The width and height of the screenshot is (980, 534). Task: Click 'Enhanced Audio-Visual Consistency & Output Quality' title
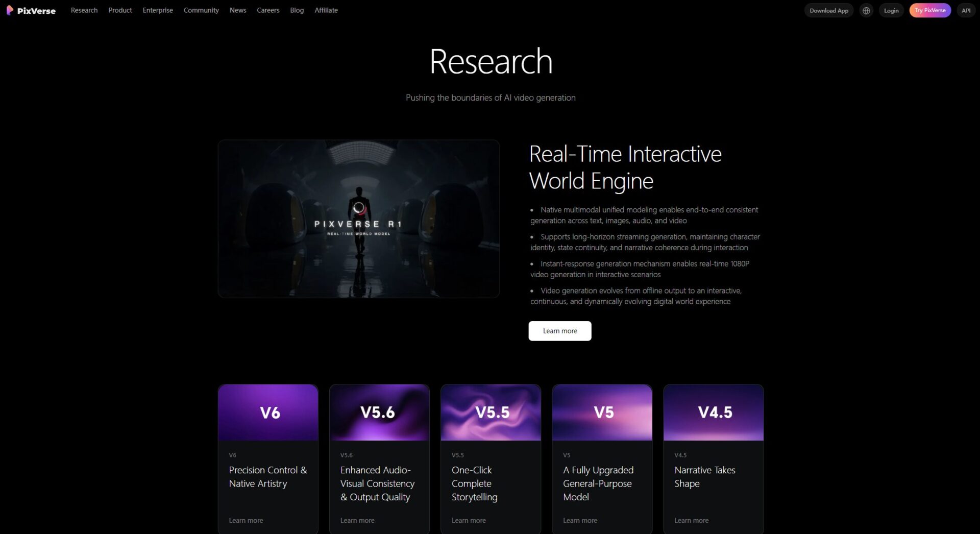point(378,483)
